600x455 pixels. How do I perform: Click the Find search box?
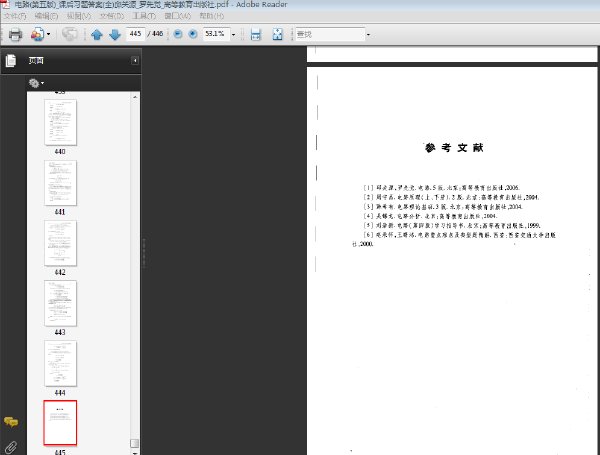tap(330, 34)
